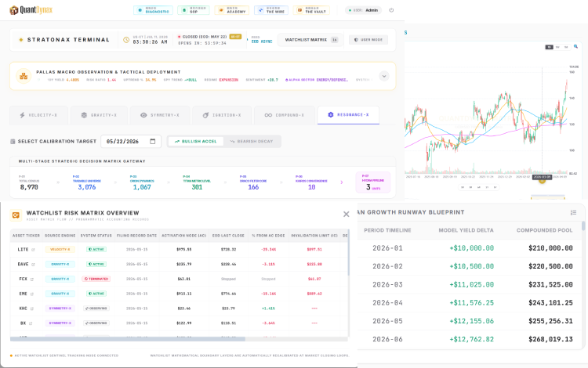Click the $268,019.13 compounded pool value
The image size is (588, 368).
coord(550,339)
